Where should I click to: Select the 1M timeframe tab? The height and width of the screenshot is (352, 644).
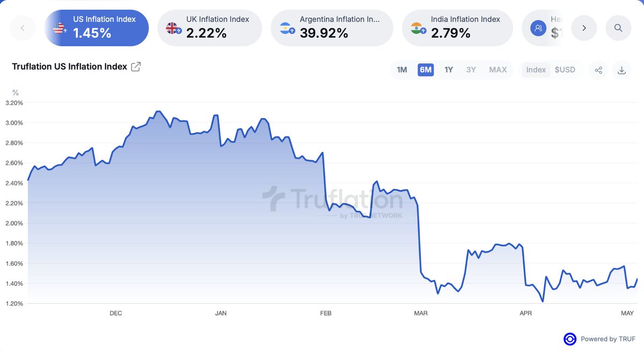coord(402,69)
